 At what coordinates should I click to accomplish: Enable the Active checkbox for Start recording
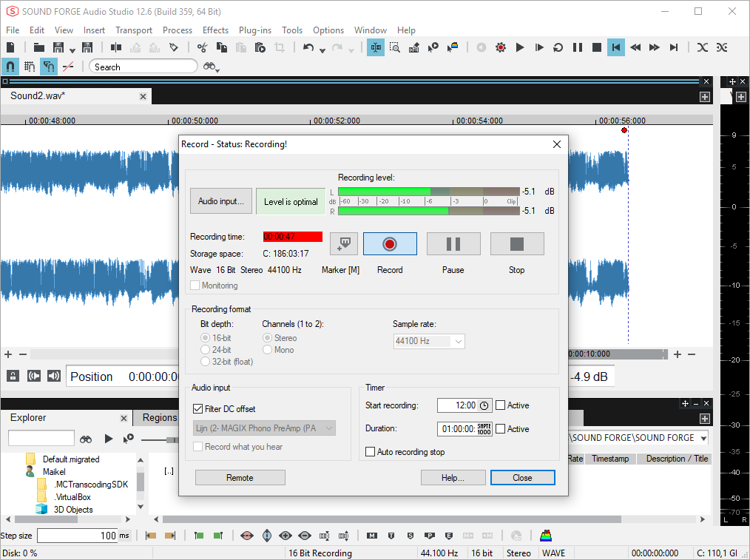click(500, 405)
